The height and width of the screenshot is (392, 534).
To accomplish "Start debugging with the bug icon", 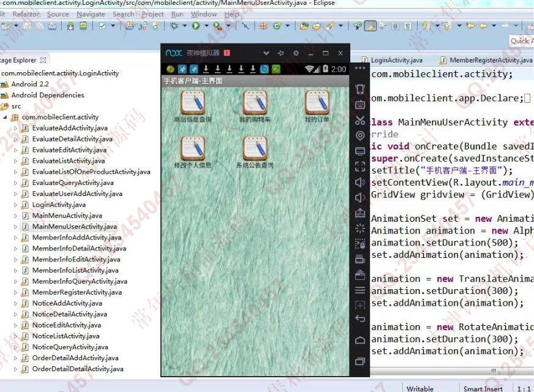I will coord(174,26).
